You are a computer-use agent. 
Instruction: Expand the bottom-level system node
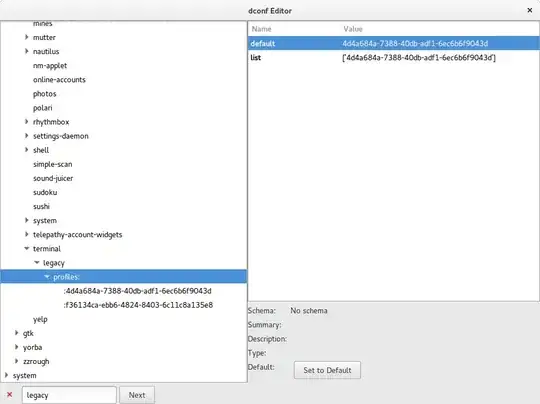6,375
